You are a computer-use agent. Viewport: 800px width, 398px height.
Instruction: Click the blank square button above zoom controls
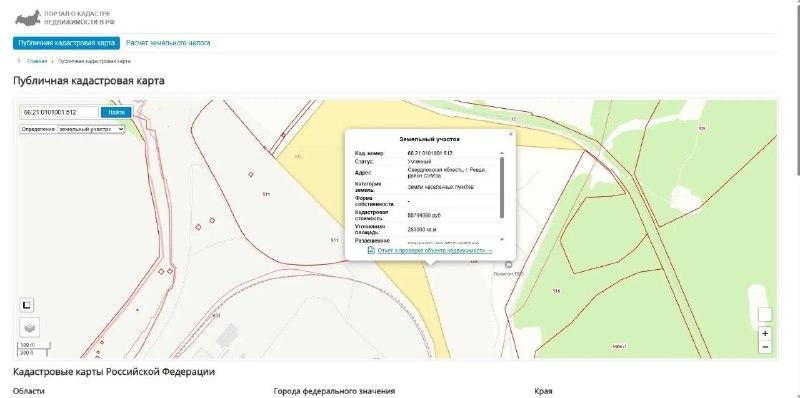tap(765, 314)
